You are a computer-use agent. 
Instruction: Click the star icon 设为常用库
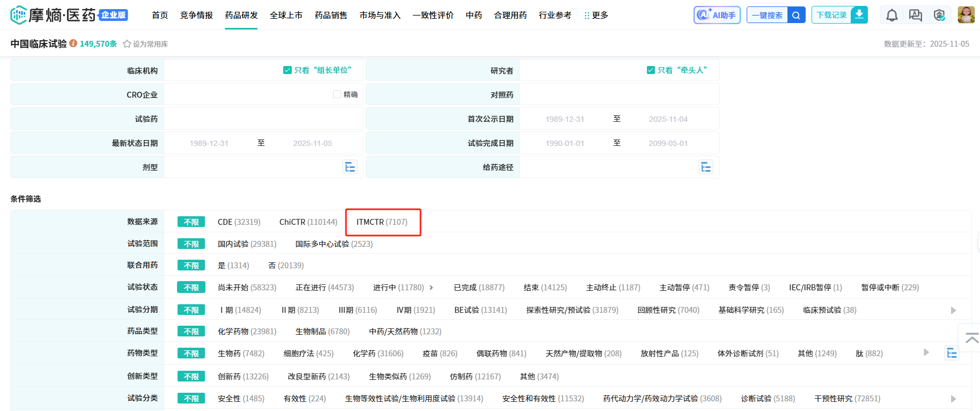coord(127,44)
